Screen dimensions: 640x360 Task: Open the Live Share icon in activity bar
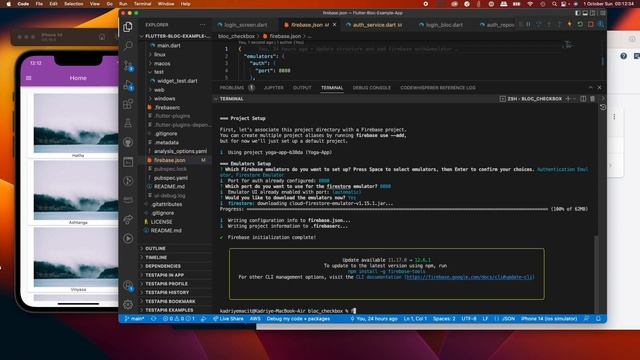point(128,220)
